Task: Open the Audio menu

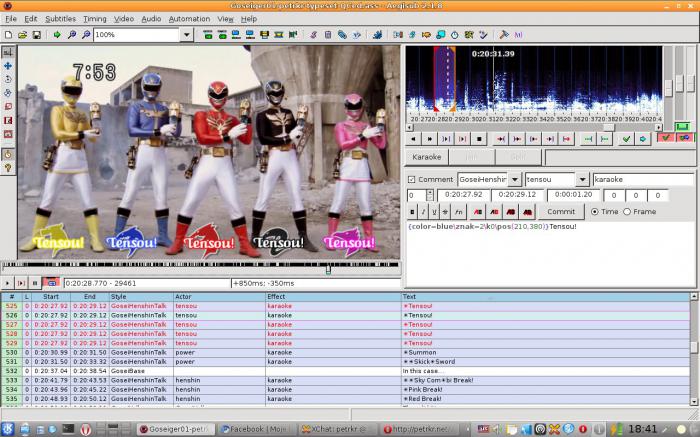Action: [x=151, y=19]
